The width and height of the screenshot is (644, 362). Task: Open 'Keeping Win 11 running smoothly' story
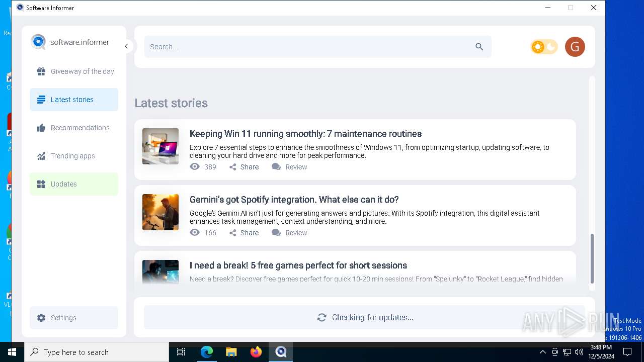[x=305, y=134]
